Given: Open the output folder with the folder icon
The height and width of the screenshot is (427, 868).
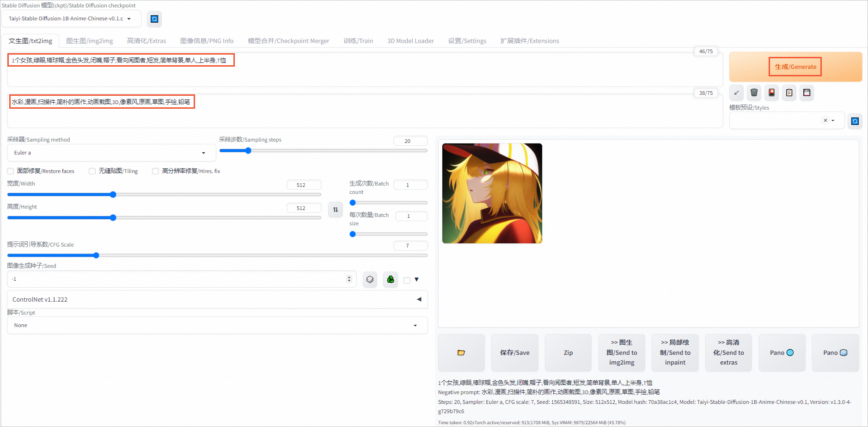Looking at the screenshot, I should (x=461, y=353).
